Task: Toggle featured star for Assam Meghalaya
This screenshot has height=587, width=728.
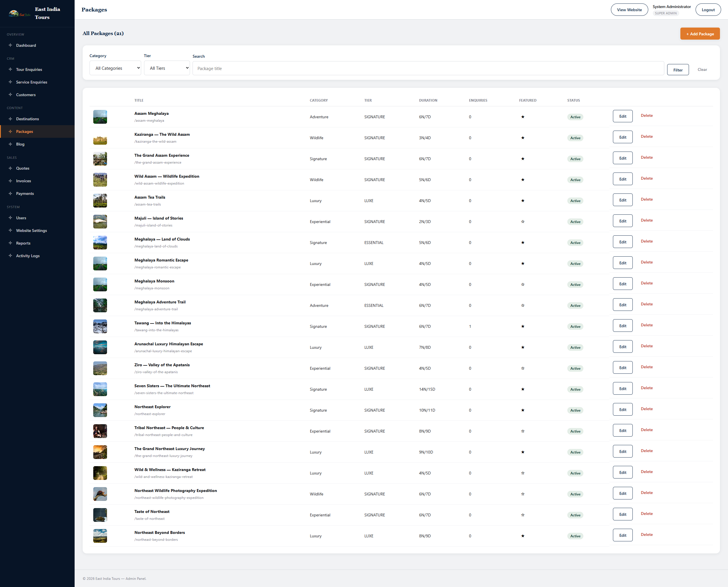Action: tap(523, 117)
